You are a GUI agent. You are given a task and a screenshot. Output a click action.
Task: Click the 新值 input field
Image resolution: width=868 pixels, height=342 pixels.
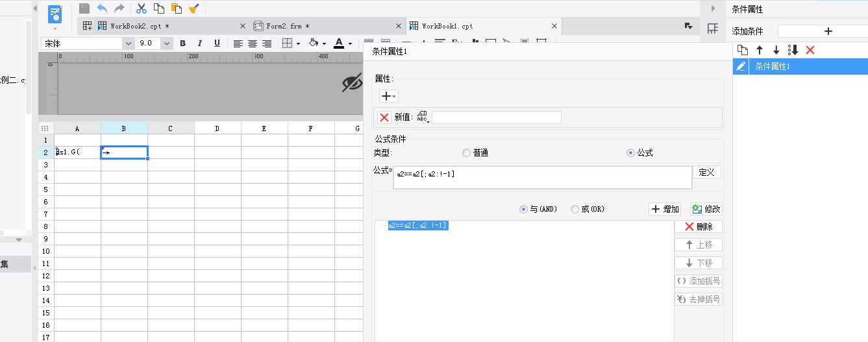click(497, 117)
